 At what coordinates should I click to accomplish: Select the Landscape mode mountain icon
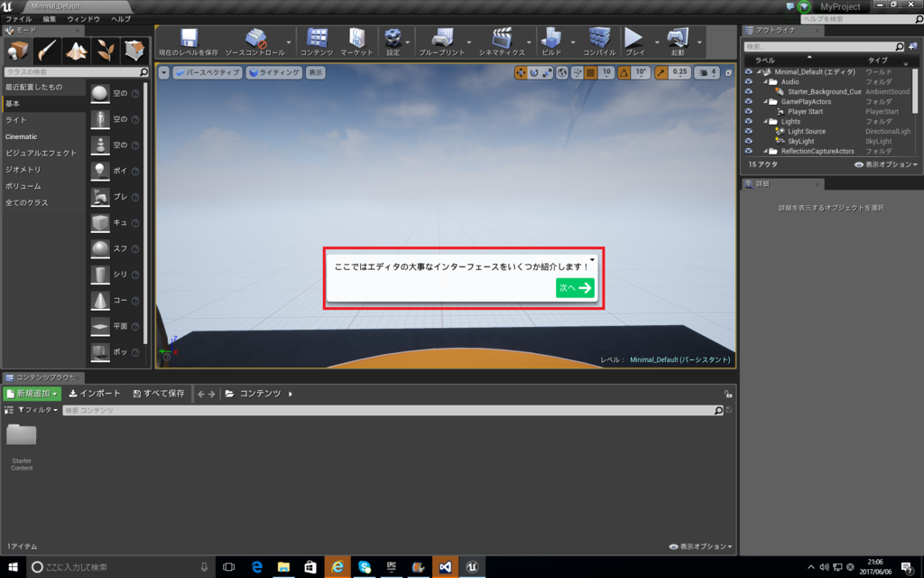(76, 51)
